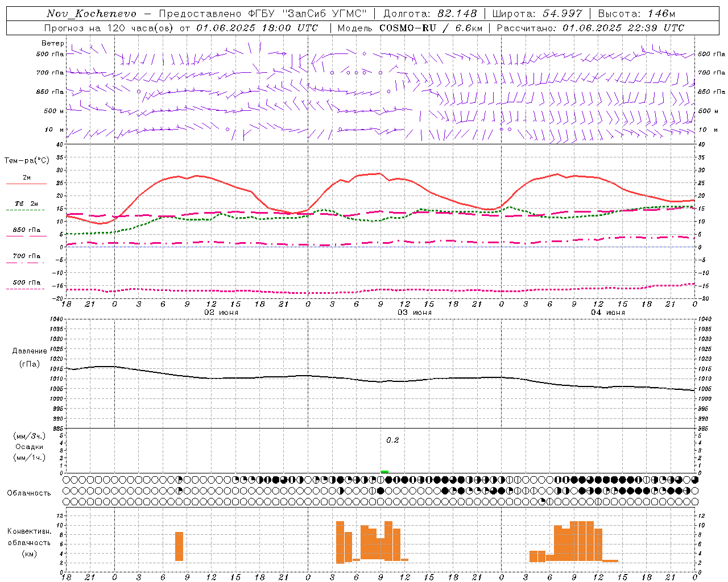
Task: Click the Давление pressure panel label
Action: click(30, 351)
